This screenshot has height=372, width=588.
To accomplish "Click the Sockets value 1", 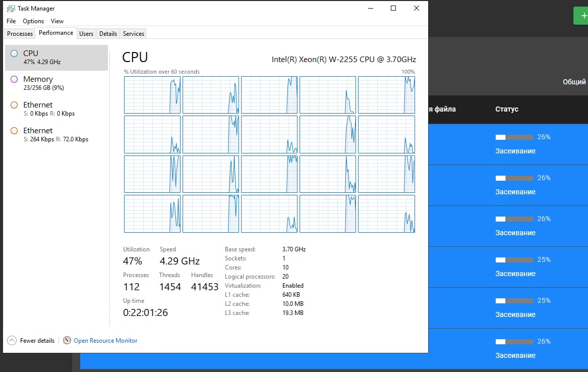I will [x=284, y=258].
